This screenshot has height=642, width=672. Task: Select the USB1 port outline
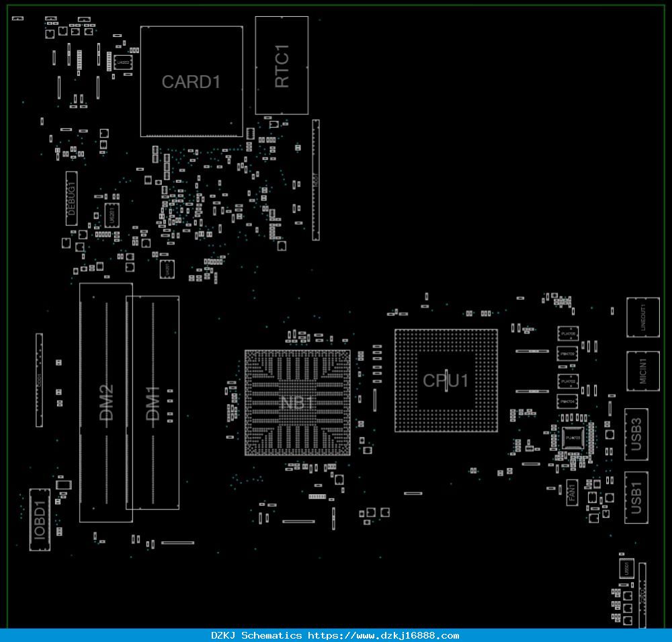[x=636, y=497]
